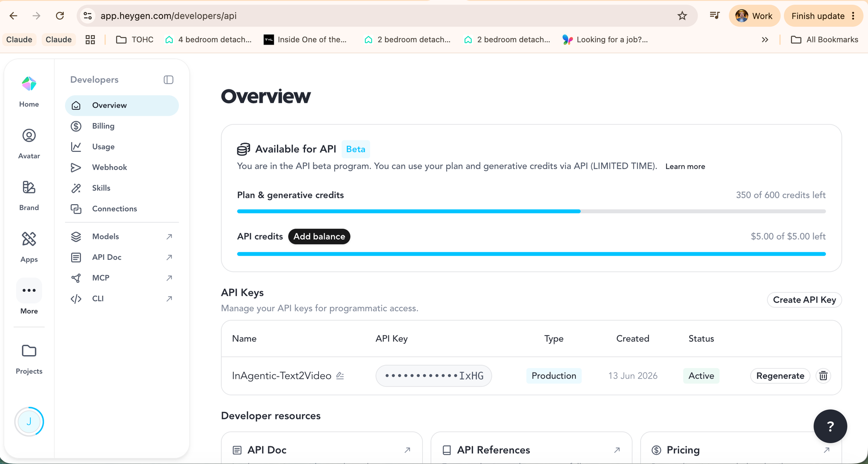The width and height of the screenshot is (868, 464).
Task: Open the Work profile button
Action: tap(754, 16)
